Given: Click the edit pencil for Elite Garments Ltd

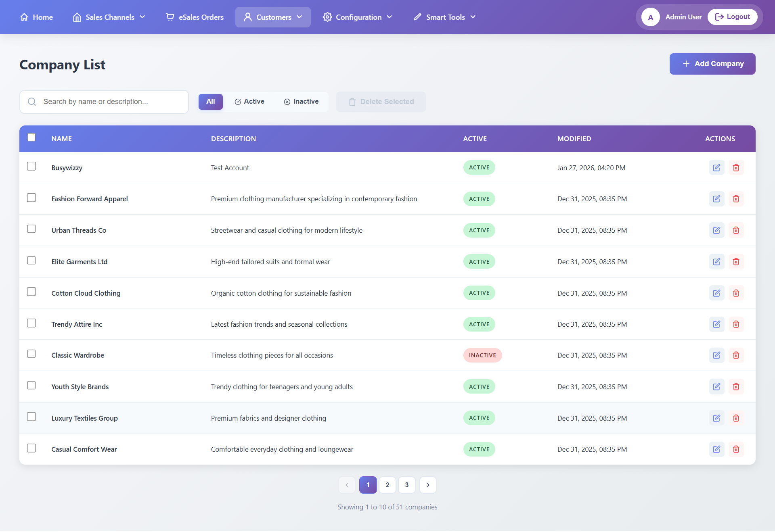Looking at the screenshot, I should pos(716,262).
